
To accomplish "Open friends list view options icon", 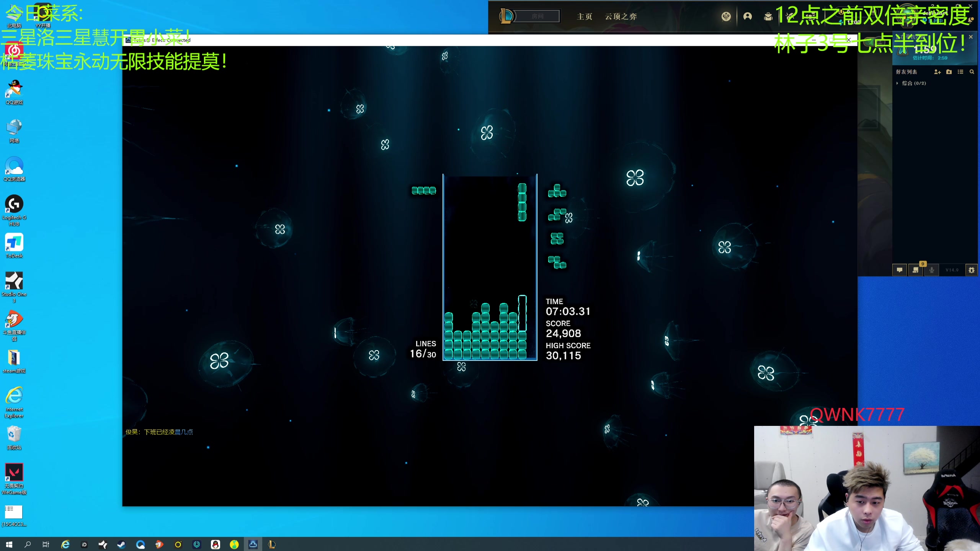I will coord(960,72).
